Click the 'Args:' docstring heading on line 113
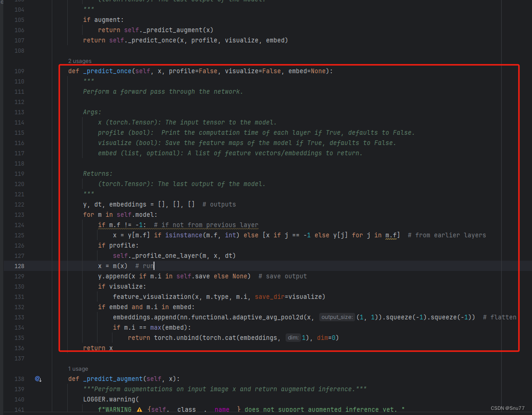The height and width of the screenshot is (415, 532). point(92,112)
